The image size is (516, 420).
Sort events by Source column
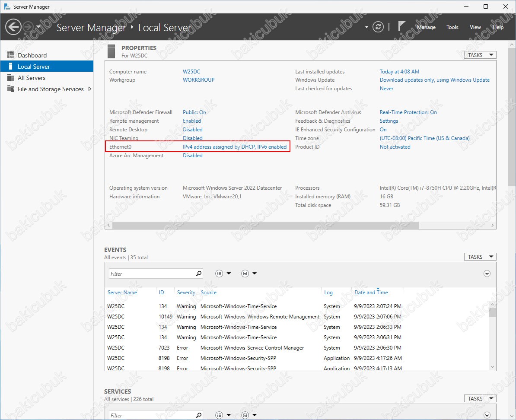(208, 292)
